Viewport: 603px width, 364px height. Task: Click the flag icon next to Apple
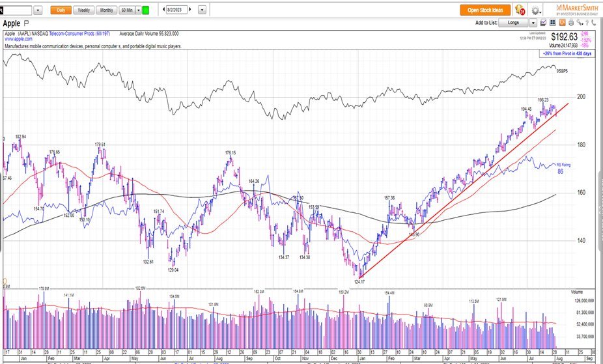(26, 23)
